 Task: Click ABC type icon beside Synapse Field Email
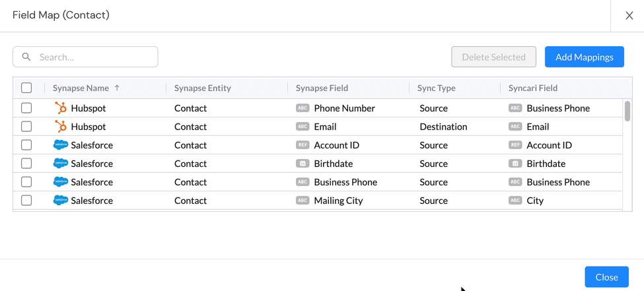click(303, 127)
